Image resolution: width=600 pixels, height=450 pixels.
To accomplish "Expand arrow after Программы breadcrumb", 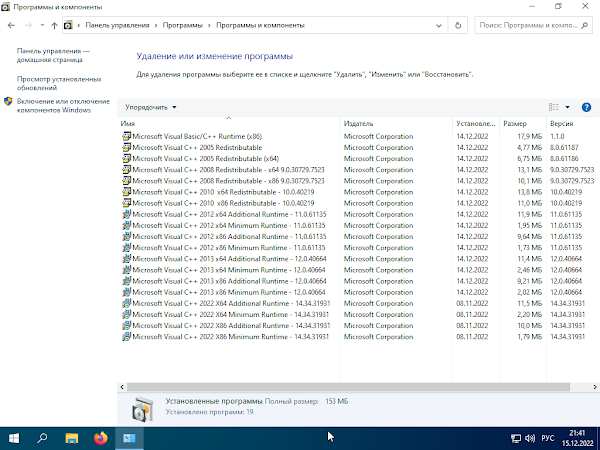I will tap(209, 25).
